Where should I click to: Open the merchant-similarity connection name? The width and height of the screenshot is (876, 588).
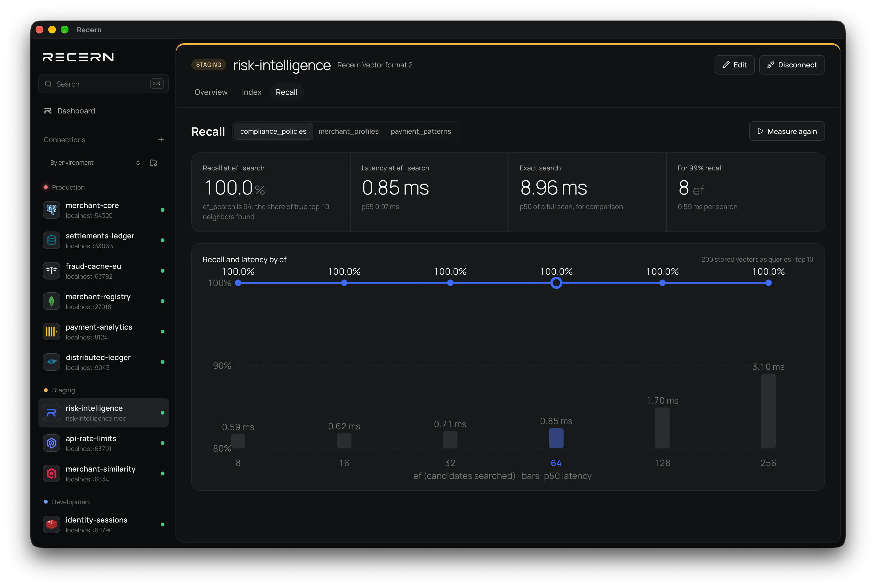[x=101, y=469]
